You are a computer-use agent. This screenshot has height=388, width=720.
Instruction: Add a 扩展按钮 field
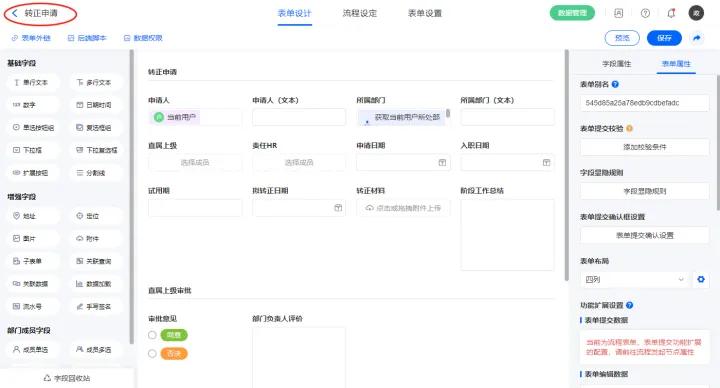33,173
